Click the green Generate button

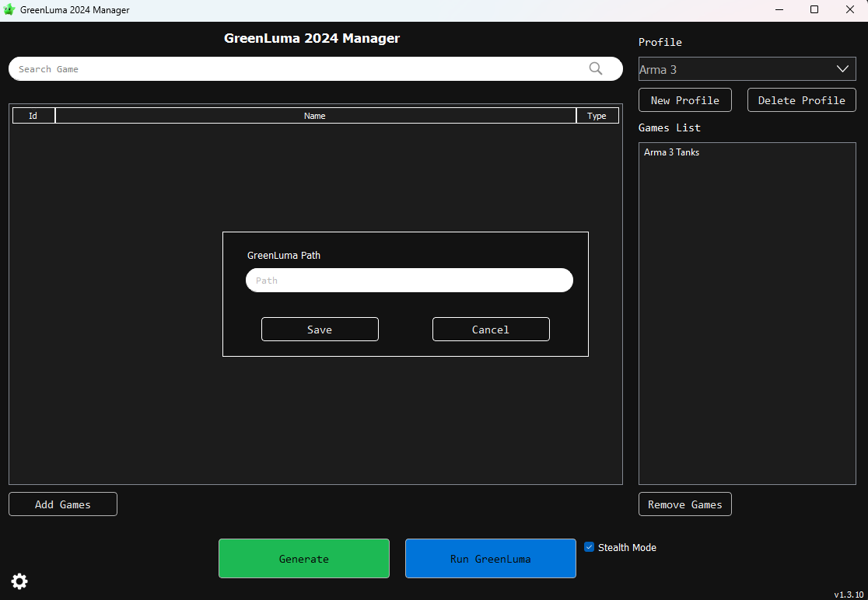(303, 559)
